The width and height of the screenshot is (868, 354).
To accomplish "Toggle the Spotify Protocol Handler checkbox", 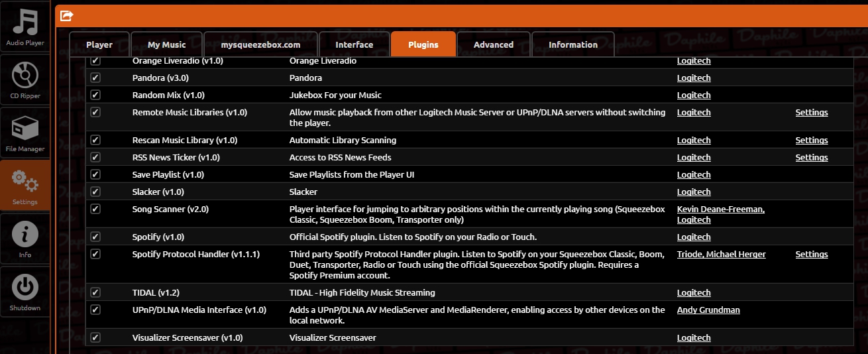I will tap(95, 254).
